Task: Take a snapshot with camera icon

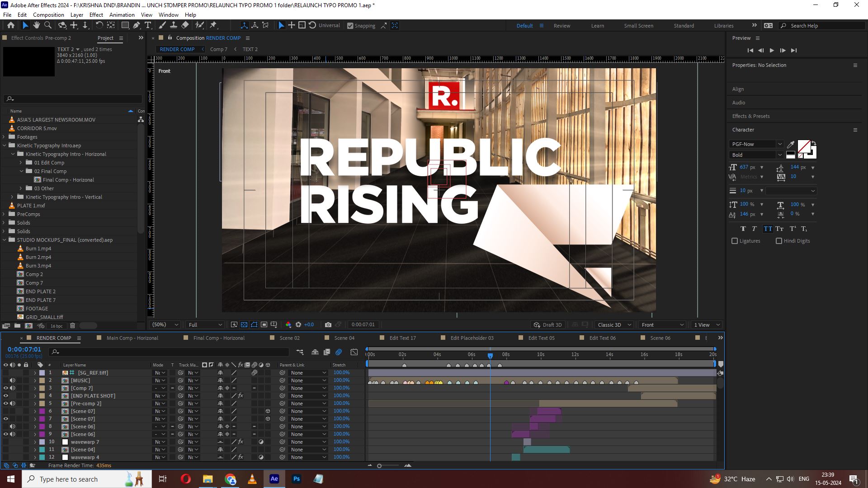Action: [328, 325]
